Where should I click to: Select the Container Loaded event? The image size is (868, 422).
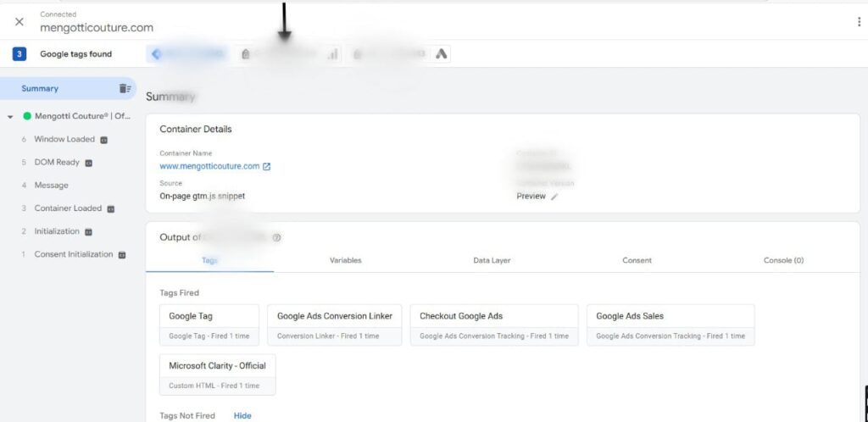tap(68, 208)
